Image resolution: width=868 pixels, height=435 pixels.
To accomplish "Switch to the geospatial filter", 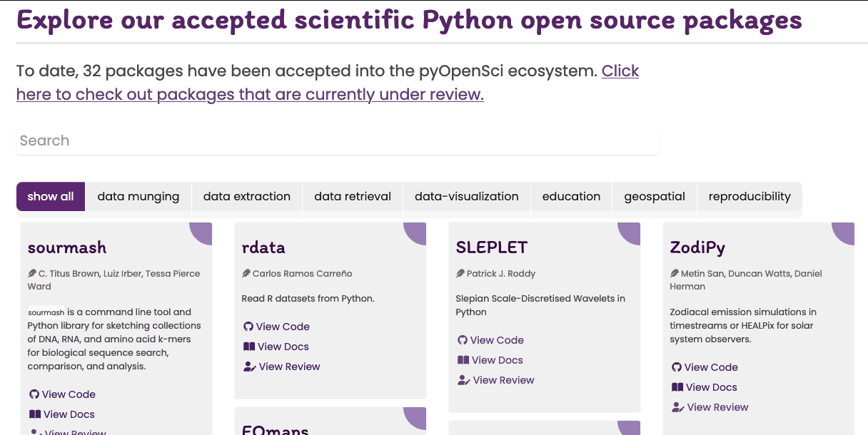I will click(x=655, y=197).
